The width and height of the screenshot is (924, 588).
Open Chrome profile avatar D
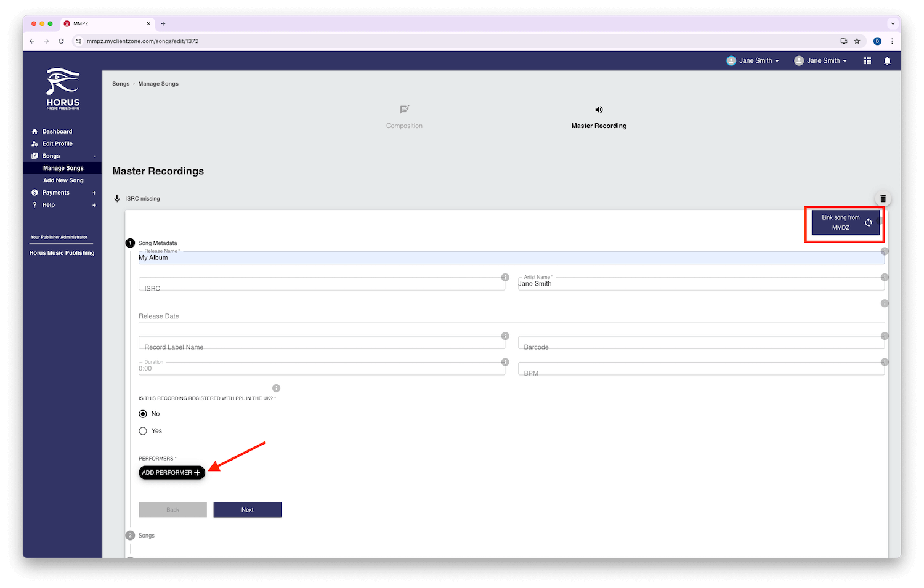click(x=877, y=41)
